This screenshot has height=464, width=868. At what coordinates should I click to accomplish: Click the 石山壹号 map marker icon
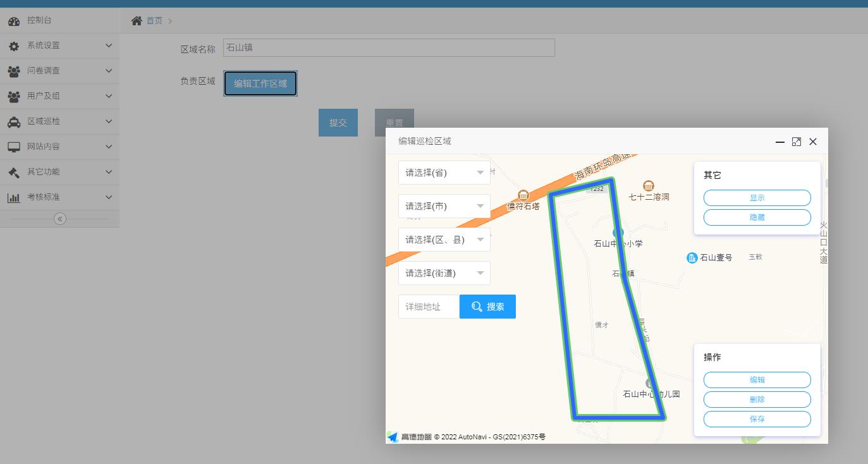tap(692, 258)
